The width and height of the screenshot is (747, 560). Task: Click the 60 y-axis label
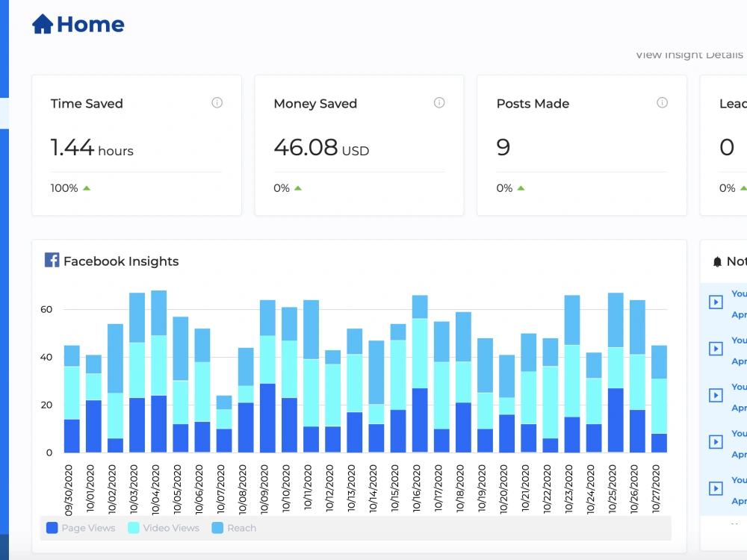pyautogui.click(x=46, y=310)
